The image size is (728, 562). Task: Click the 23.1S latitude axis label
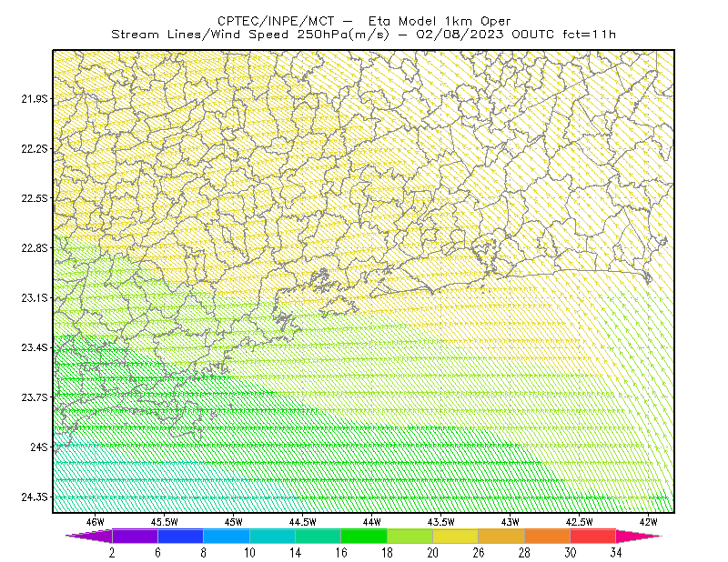(x=35, y=297)
